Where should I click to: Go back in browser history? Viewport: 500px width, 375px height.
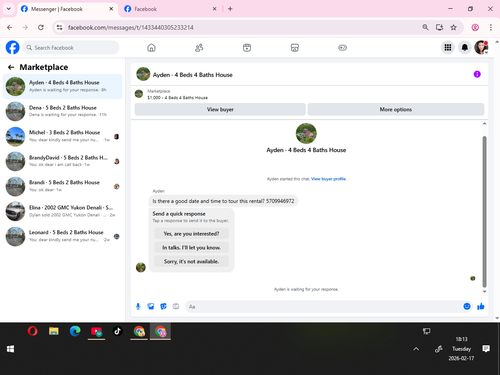(x=10, y=27)
